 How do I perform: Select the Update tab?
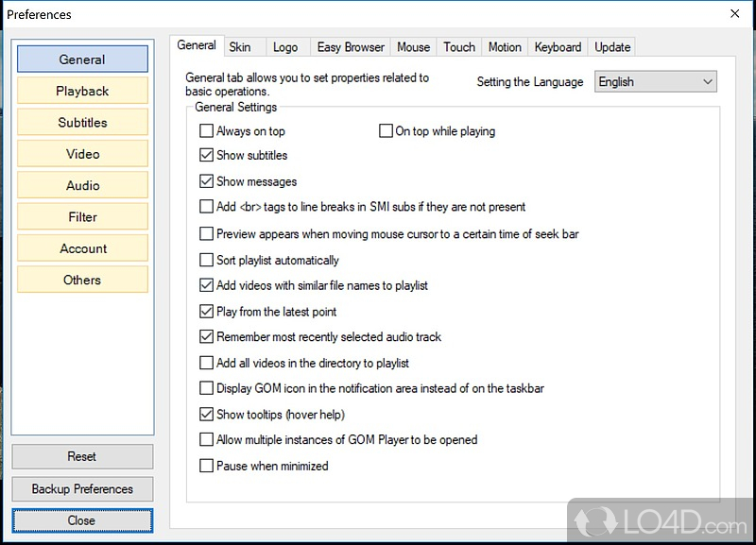click(x=612, y=47)
